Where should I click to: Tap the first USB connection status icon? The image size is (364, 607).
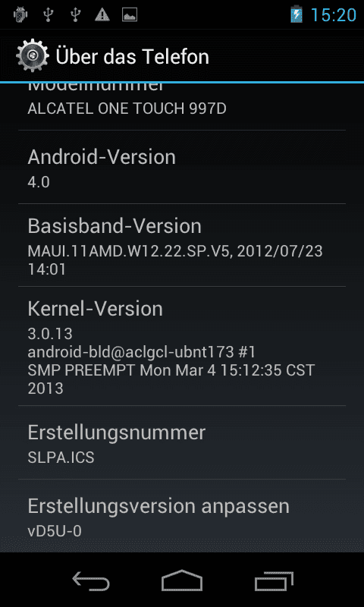pyautogui.click(x=48, y=15)
